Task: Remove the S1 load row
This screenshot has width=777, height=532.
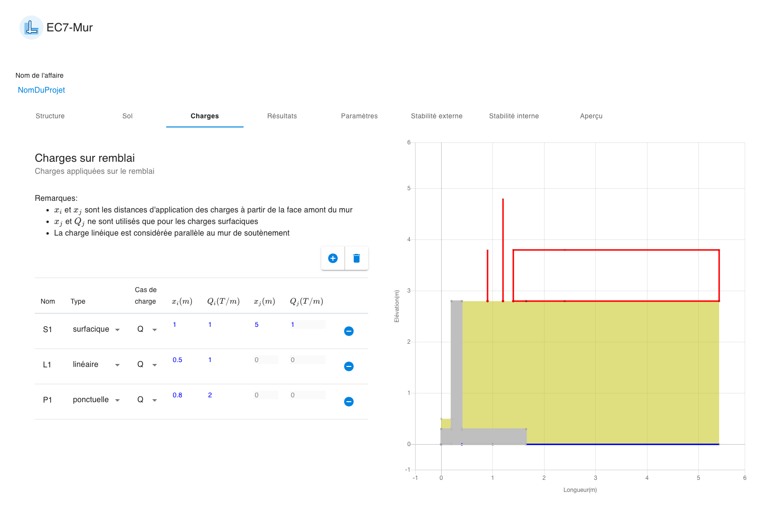Action: (349, 331)
